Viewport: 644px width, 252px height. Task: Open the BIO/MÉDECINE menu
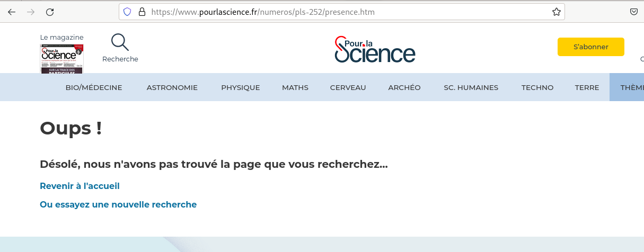pyautogui.click(x=94, y=87)
